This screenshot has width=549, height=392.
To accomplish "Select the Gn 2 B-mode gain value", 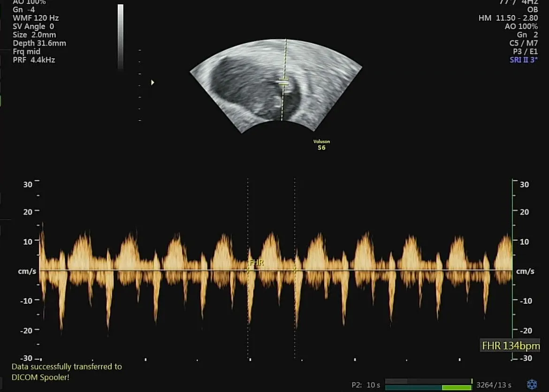I will (527, 35).
